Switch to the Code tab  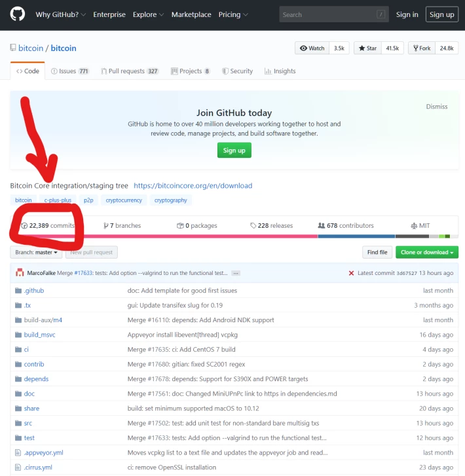point(28,71)
